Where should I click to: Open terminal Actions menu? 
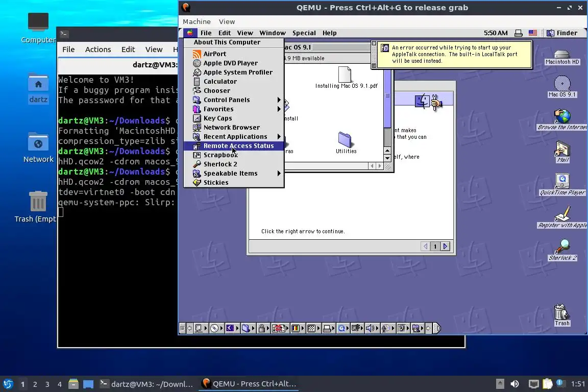pos(98,50)
